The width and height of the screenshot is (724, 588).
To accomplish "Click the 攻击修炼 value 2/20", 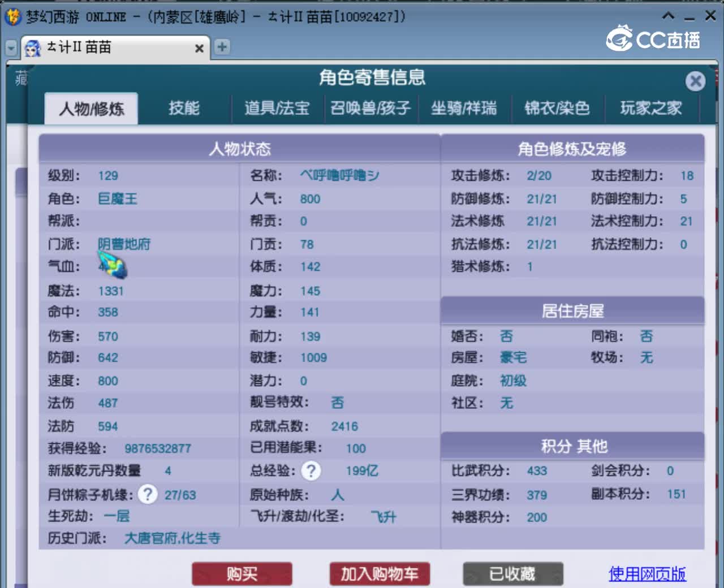I will point(539,176).
